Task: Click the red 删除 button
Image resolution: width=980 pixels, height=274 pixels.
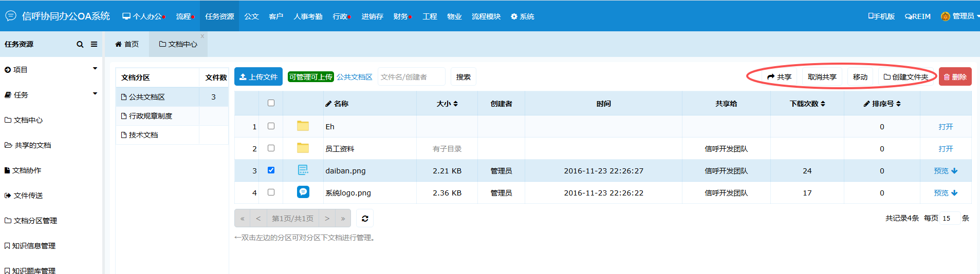Action: [x=955, y=77]
